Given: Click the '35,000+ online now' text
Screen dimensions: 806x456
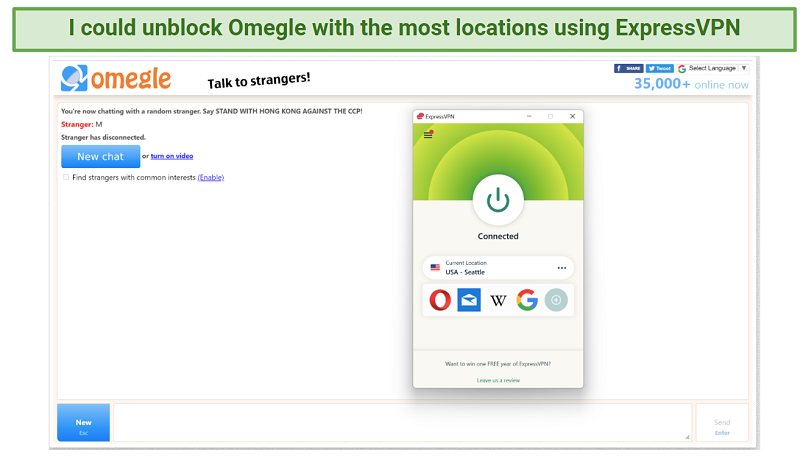Looking at the screenshot, I should pos(691,84).
